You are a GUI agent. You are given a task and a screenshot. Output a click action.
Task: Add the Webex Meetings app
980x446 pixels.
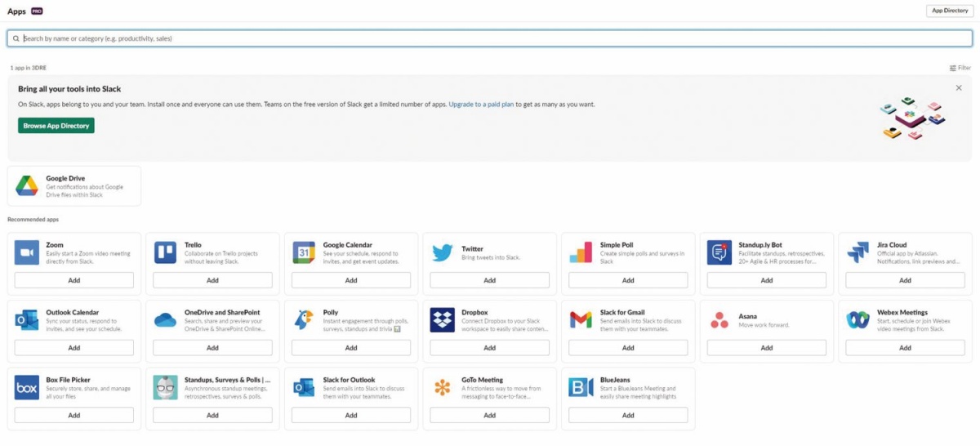point(906,347)
